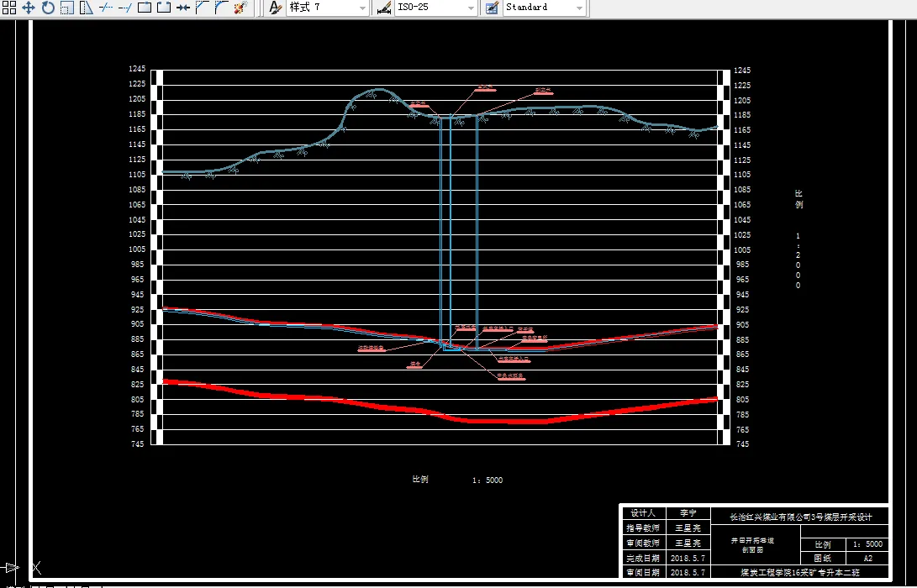
Task: Pick the Extend tool
Action: pyautogui.click(x=125, y=7)
